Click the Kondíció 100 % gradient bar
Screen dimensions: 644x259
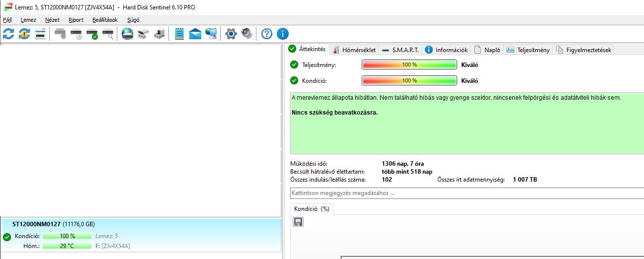click(x=409, y=80)
